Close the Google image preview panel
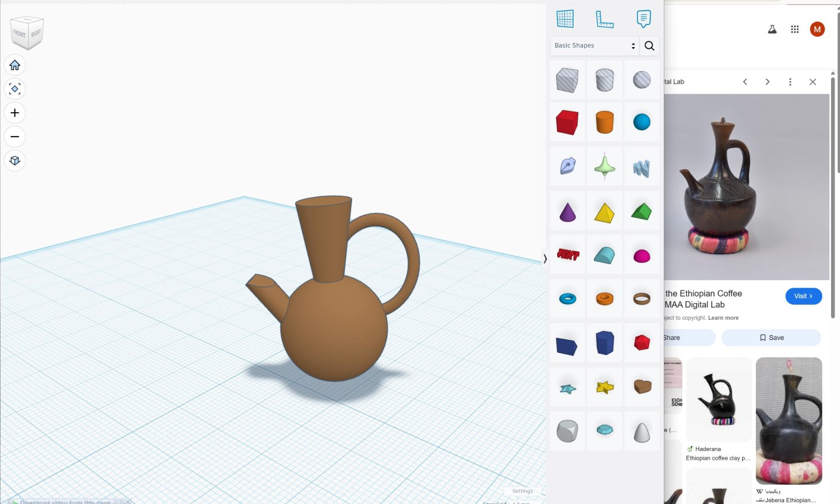Image resolution: width=840 pixels, height=504 pixels. [813, 82]
